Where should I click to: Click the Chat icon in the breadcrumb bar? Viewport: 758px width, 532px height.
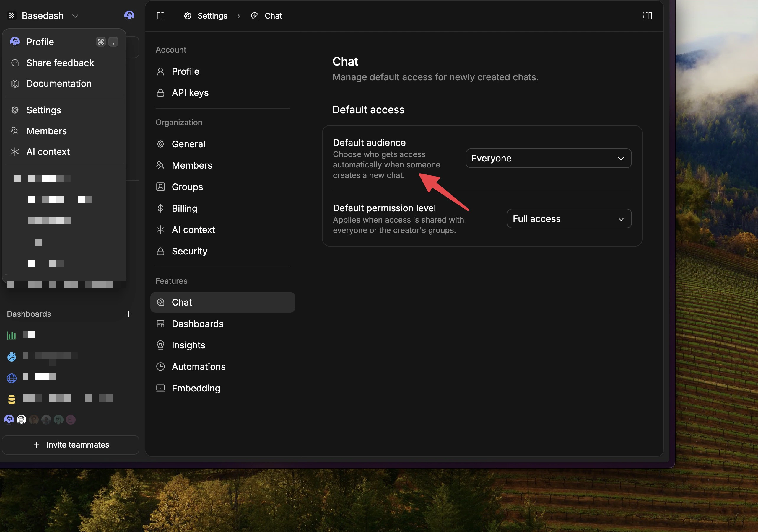coord(255,16)
